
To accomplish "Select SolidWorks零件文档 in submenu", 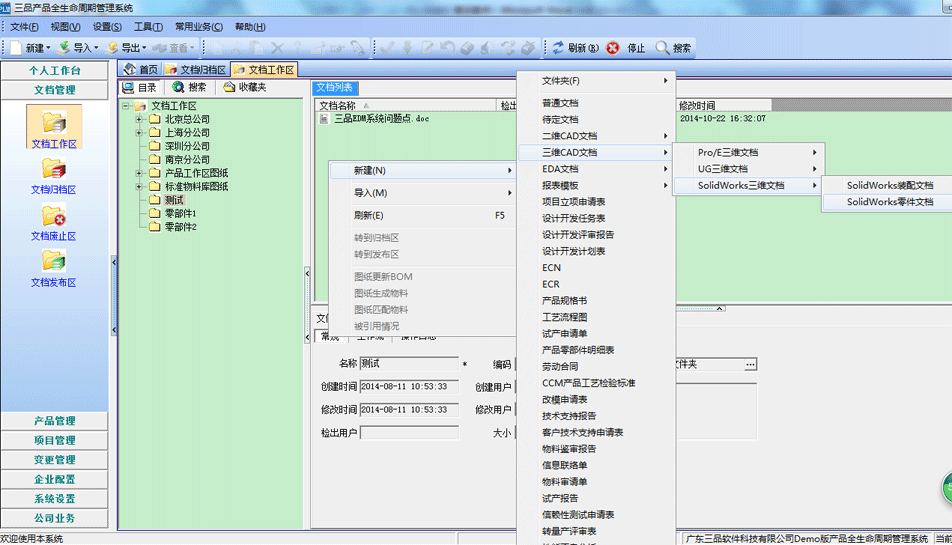I will (x=889, y=202).
